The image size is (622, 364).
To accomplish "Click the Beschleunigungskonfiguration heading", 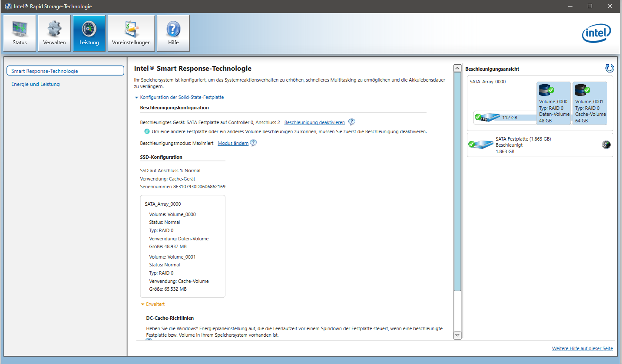I will (175, 108).
